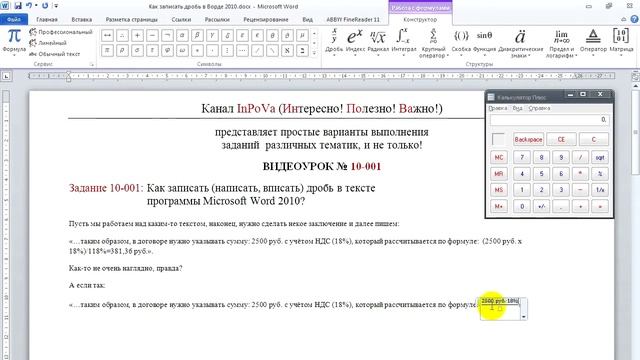Viewport: 640px width, 360px height.
Task: Click the Redo icon in Quick Access Toolbar
Action: click(x=45, y=6)
